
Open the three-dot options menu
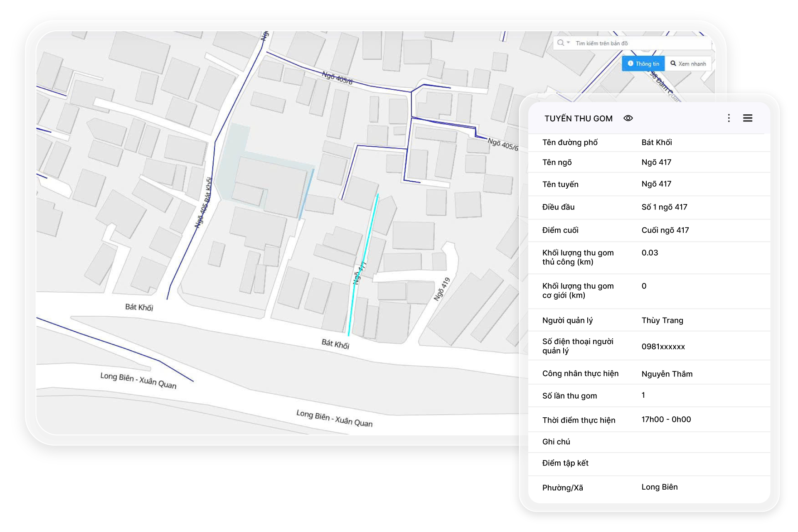coord(729,118)
